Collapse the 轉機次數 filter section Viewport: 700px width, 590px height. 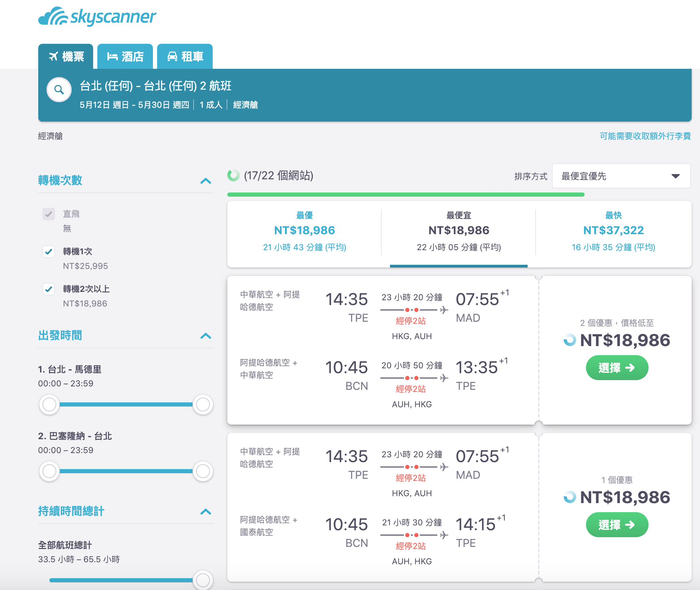(x=206, y=181)
